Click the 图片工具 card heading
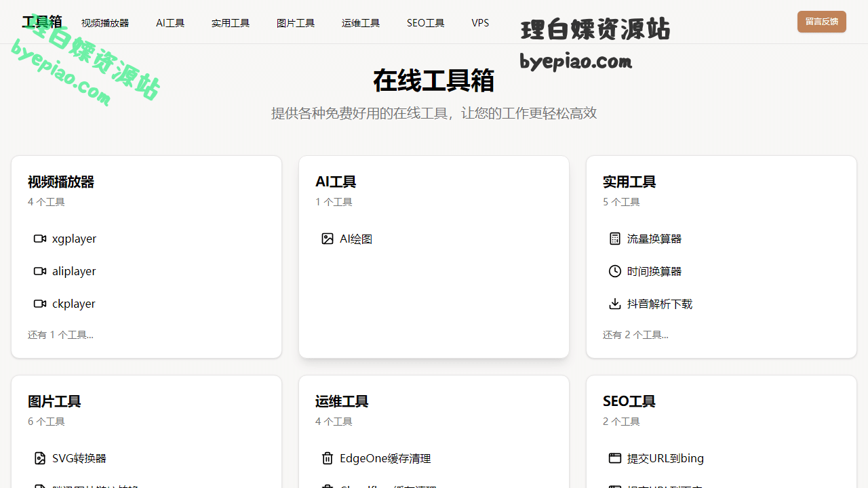Screen dimensions: 868x488 point(54,401)
